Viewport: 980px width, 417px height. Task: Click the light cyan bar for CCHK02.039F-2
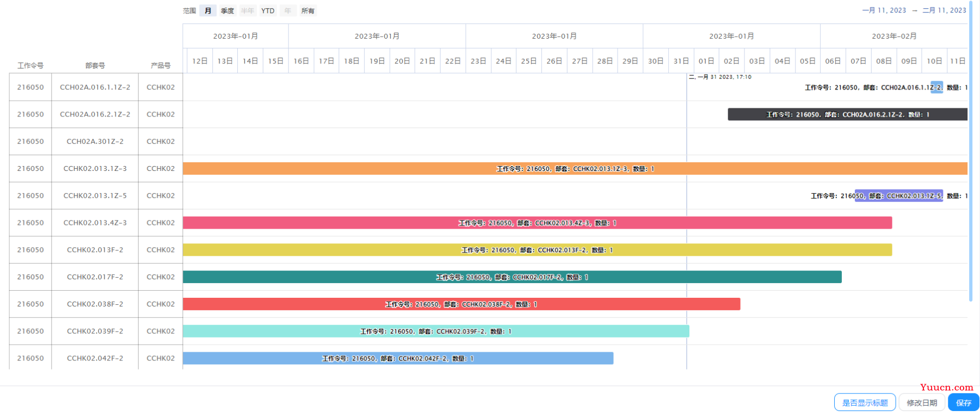coord(436,331)
